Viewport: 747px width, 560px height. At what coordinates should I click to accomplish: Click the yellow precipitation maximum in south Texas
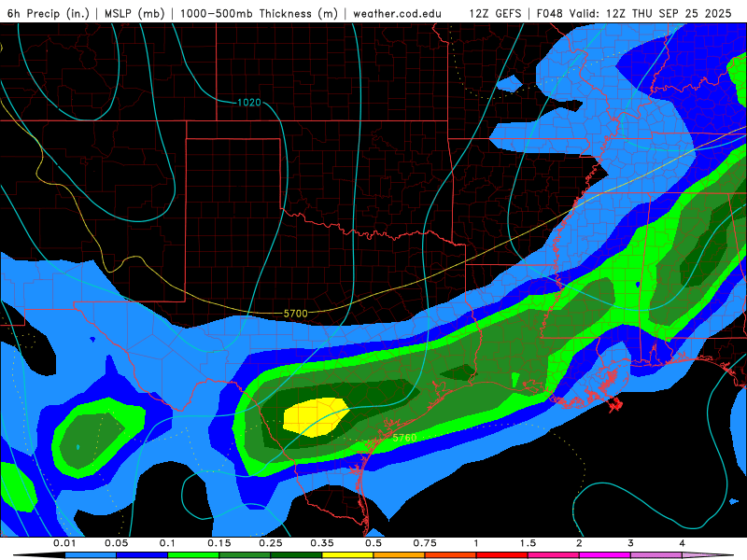click(x=316, y=416)
